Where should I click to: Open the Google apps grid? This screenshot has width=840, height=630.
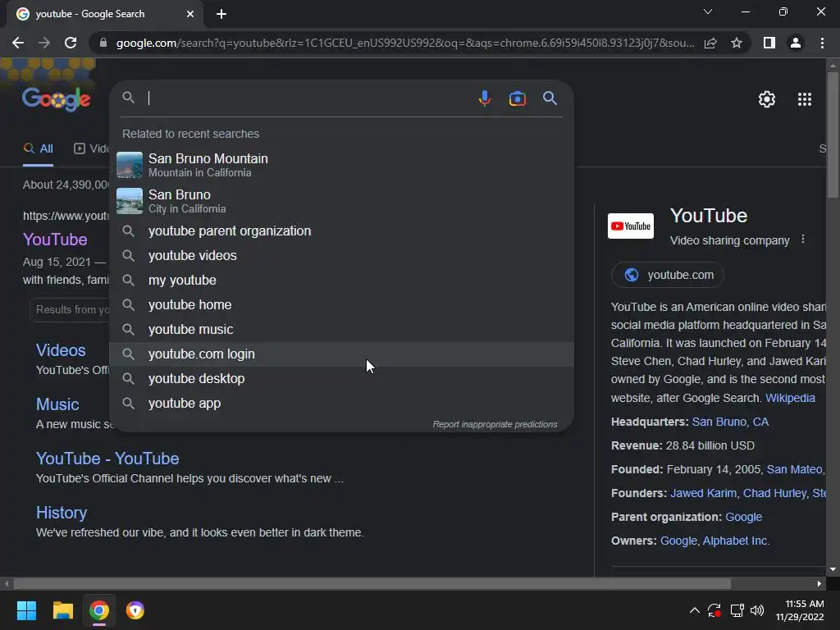[804, 99]
